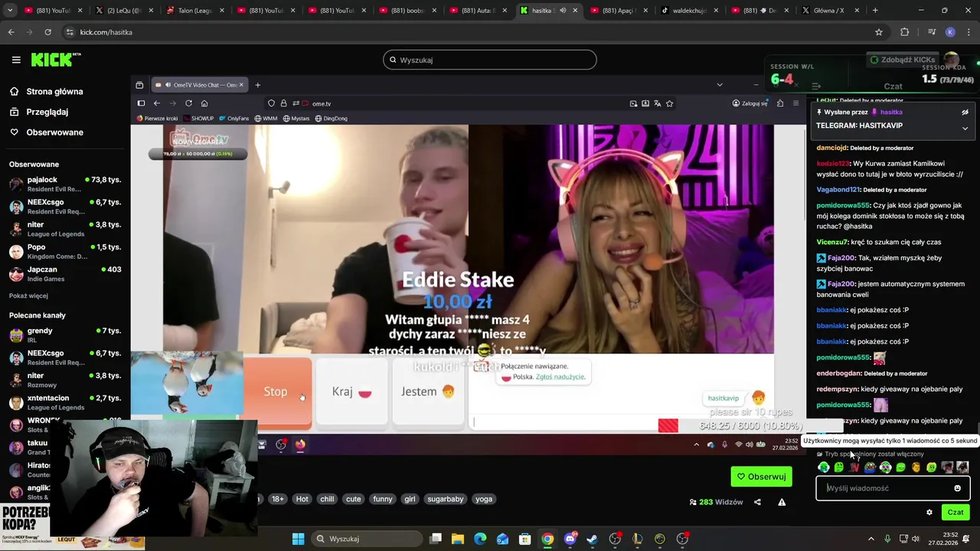Open grendy recommended channel

[x=65, y=335]
